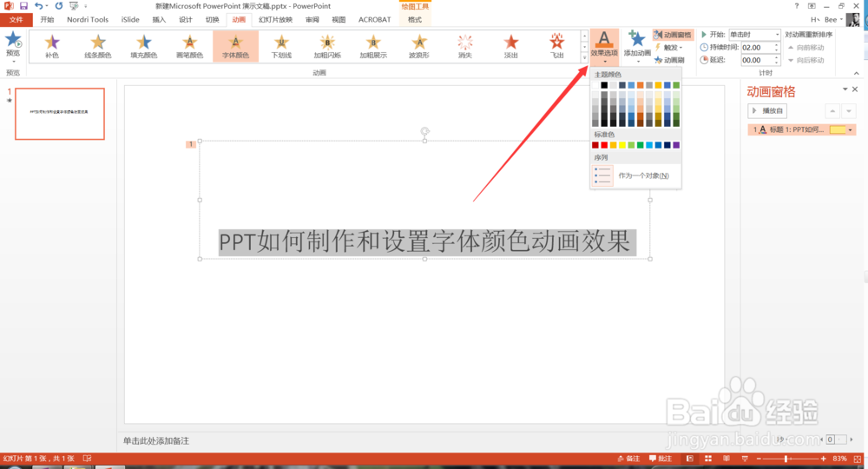Switch to reading view in status bar
Screen dimensions: 868x469
[727, 459]
